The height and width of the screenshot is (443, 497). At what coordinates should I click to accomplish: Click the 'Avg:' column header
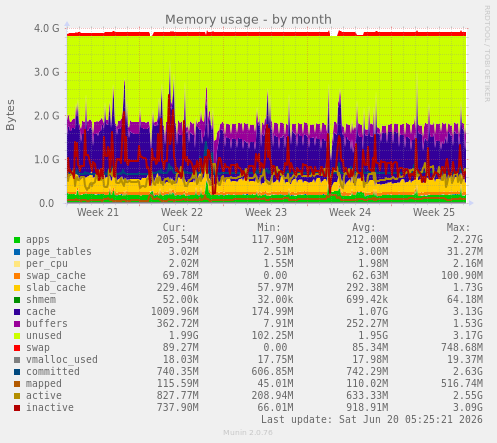pyautogui.click(x=364, y=228)
